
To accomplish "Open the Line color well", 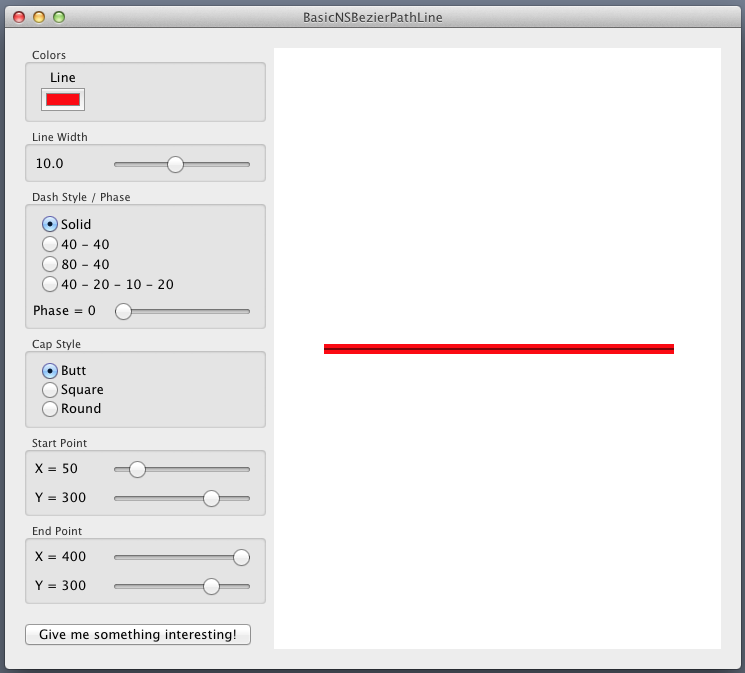I will (x=63, y=99).
